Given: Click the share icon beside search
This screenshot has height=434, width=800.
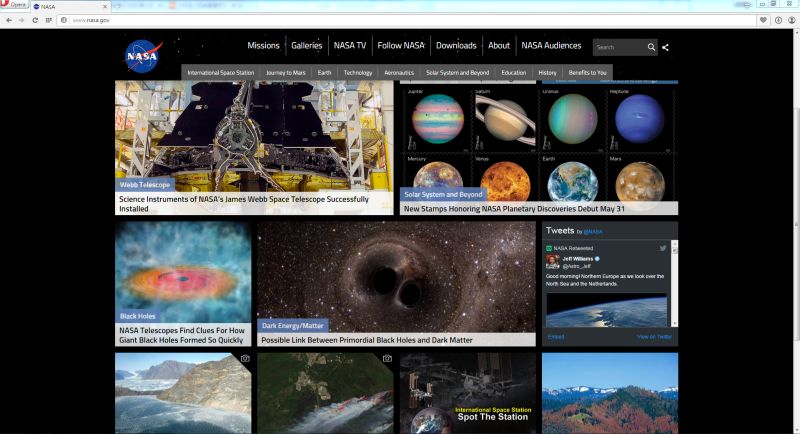Looking at the screenshot, I should pos(665,47).
